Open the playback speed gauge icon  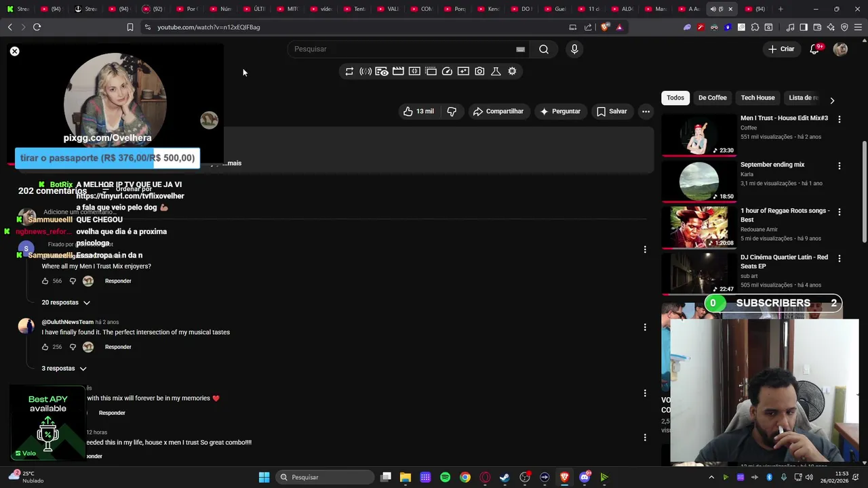[x=447, y=71]
